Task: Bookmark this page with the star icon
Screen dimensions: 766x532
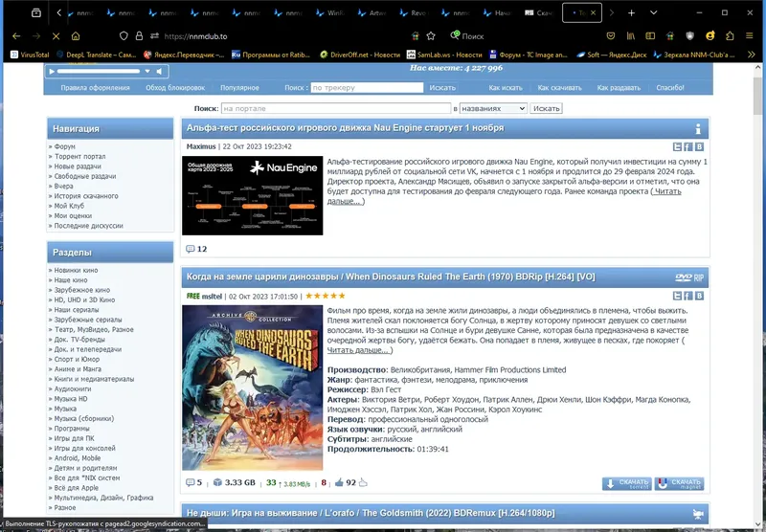Action: coord(431,36)
